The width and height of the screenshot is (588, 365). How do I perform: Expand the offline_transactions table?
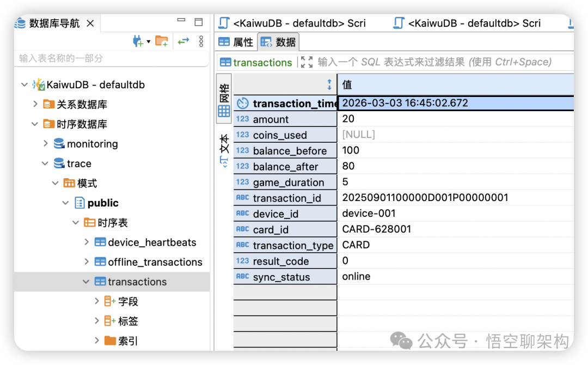(x=86, y=261)
